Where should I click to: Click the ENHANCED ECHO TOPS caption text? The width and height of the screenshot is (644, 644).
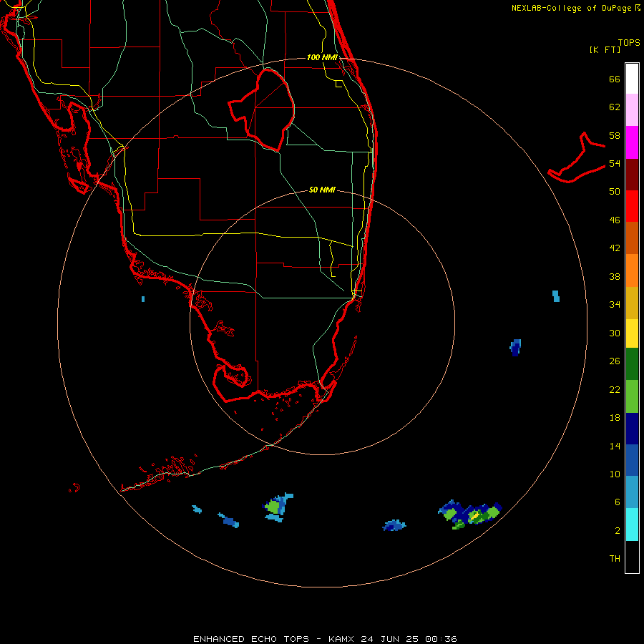[251, 639]
